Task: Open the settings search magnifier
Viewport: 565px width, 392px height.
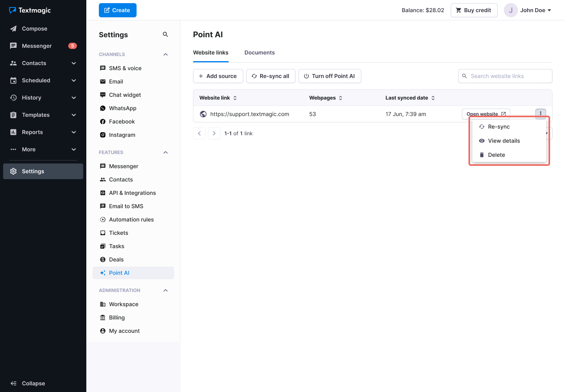Action: 165,34
